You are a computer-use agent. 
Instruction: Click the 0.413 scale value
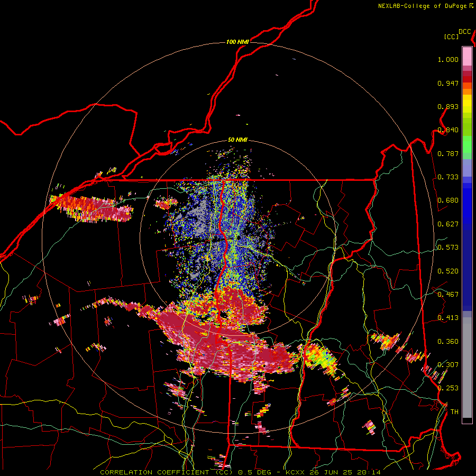pyautogui.click(x=448, y=318)
